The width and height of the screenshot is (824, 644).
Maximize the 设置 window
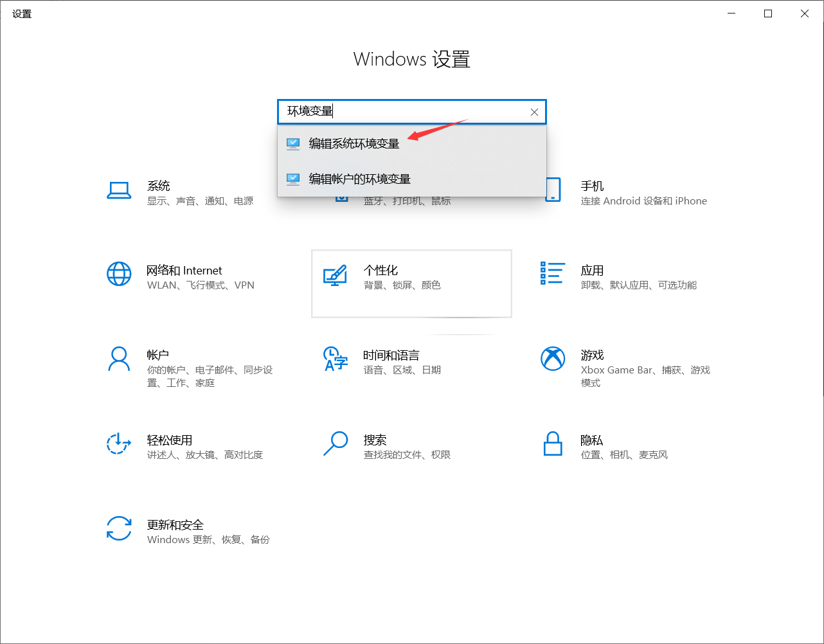tap(768, 13)
